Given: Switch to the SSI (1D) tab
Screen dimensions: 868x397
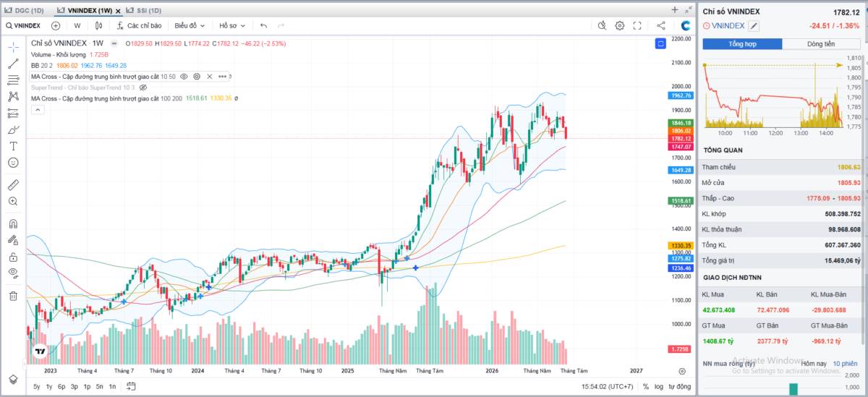Looking at the screenshot, I should pos(142,10).
